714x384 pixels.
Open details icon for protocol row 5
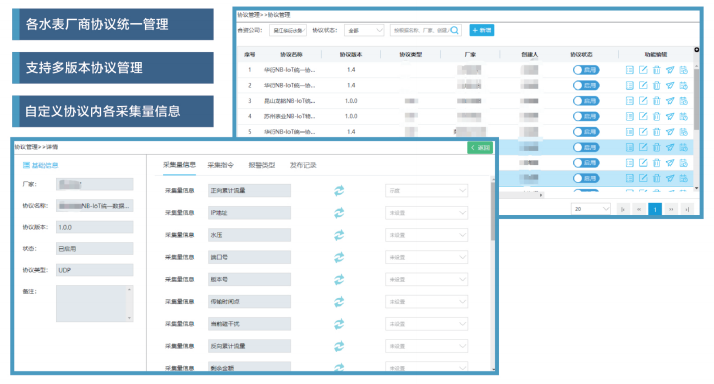[630, 132]
